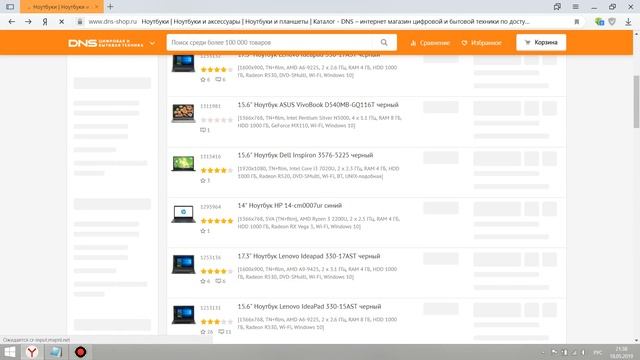Open a new tab with the plus button

tap(110, 7)
